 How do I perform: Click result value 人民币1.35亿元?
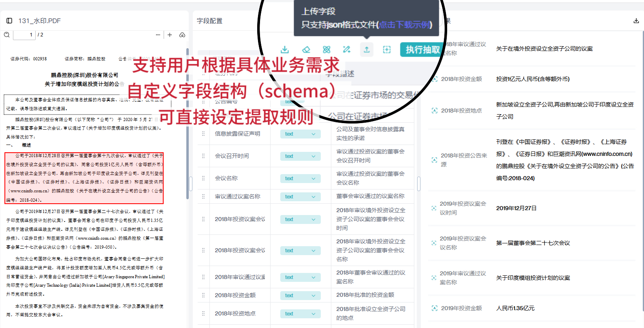(515, 308)
